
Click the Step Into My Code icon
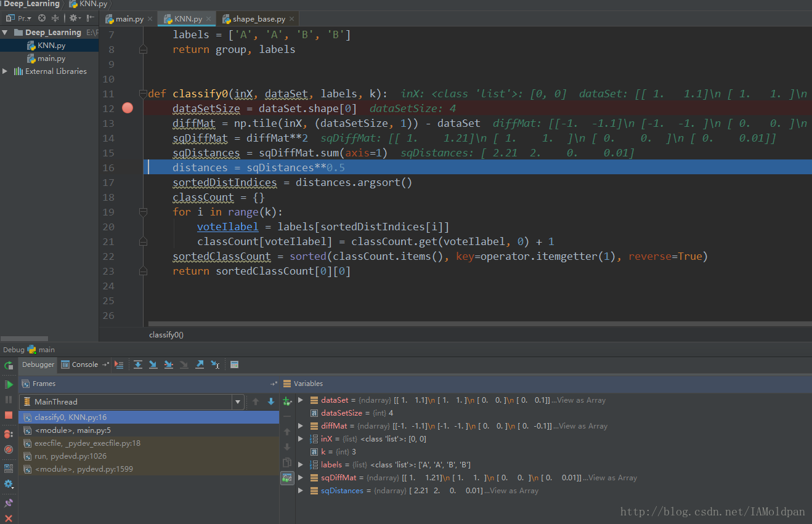click(x=169, y=365)
